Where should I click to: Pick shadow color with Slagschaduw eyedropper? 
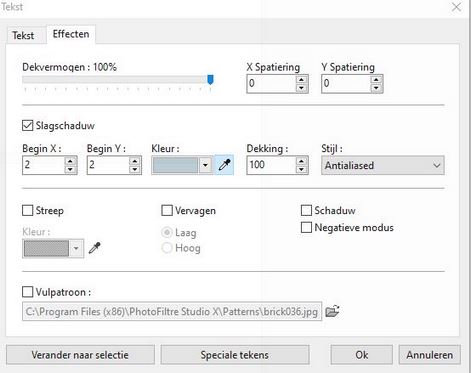tap(224, 165)
